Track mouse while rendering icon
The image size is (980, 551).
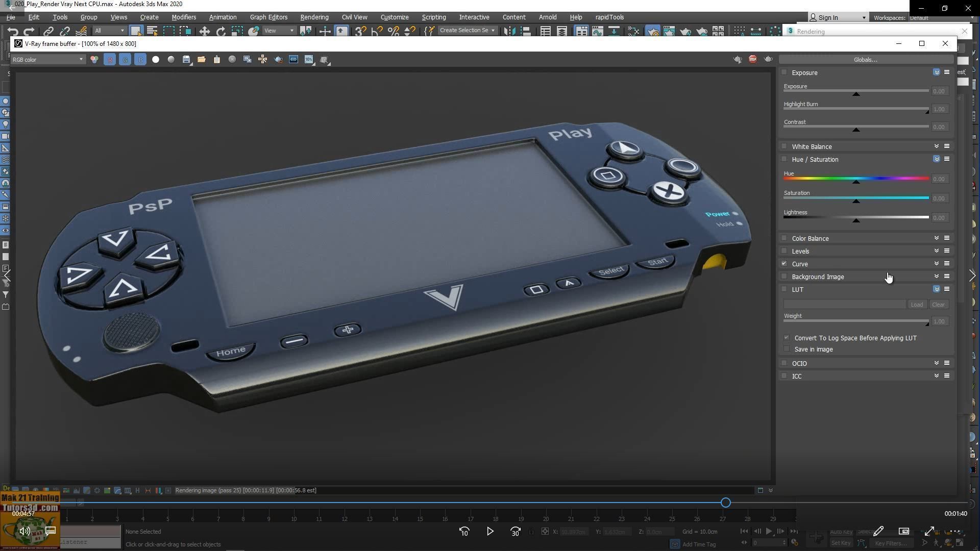point(263,60)
